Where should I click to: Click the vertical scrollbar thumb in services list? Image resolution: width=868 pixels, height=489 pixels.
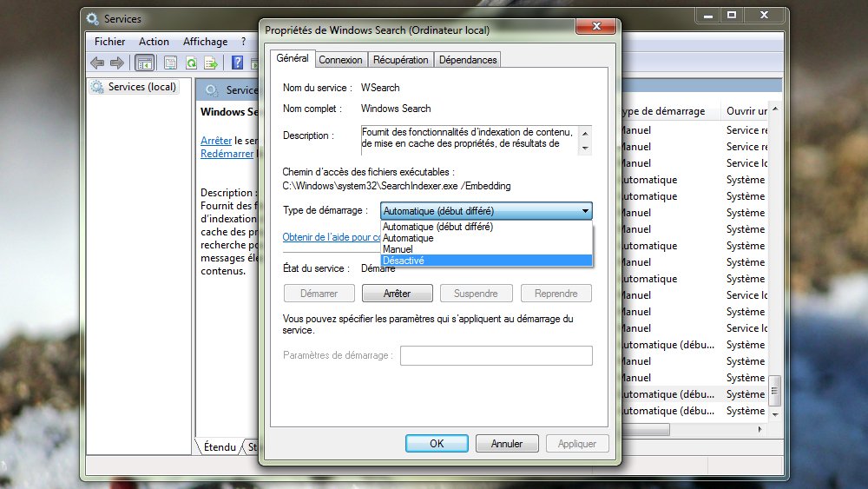click(775, 391)
